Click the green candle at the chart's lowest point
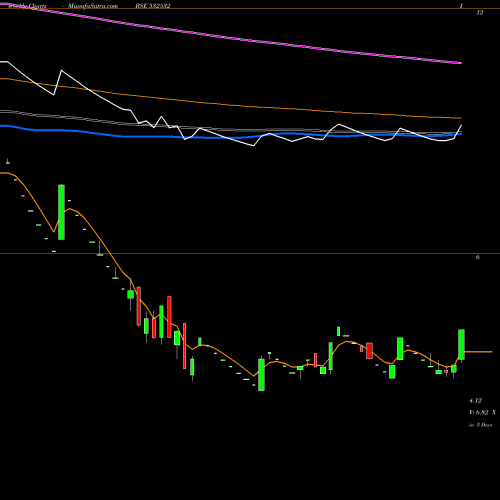 (x=261, y=375)
